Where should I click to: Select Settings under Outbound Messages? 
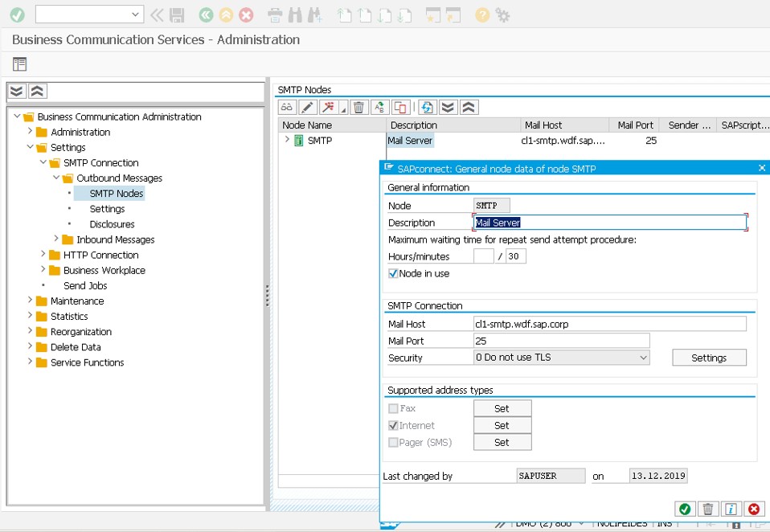[x=107, y=209]
